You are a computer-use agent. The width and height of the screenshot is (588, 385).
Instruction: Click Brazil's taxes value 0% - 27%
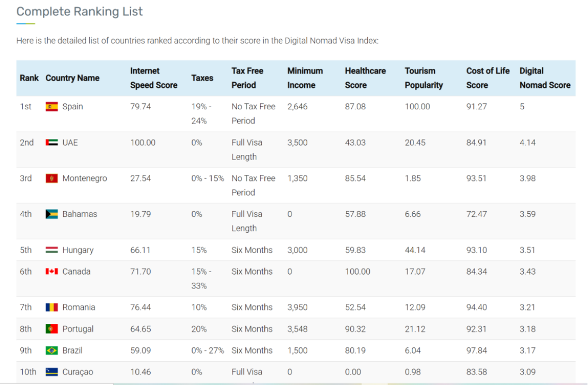(207, 351)
